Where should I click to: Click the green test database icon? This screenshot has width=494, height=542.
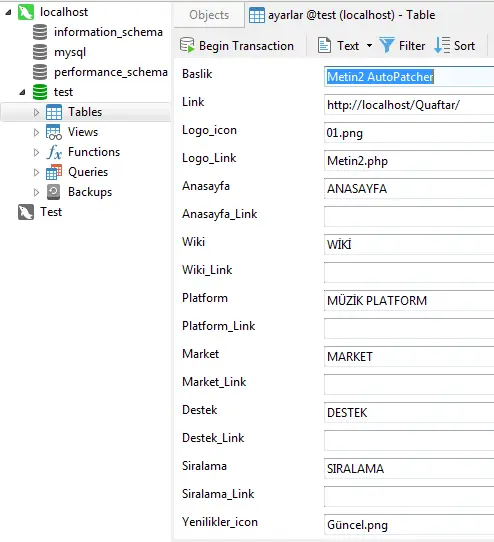pyautogui.click(x=40, y=92)
